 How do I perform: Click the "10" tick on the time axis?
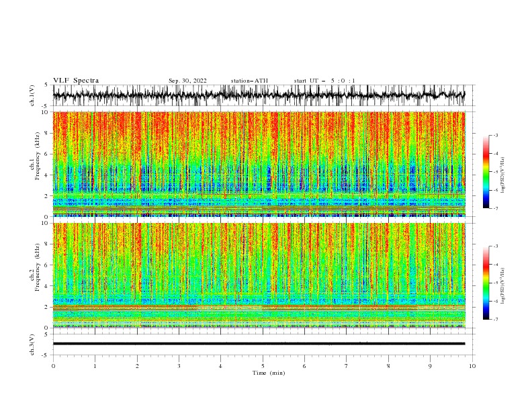coord(472,366)
